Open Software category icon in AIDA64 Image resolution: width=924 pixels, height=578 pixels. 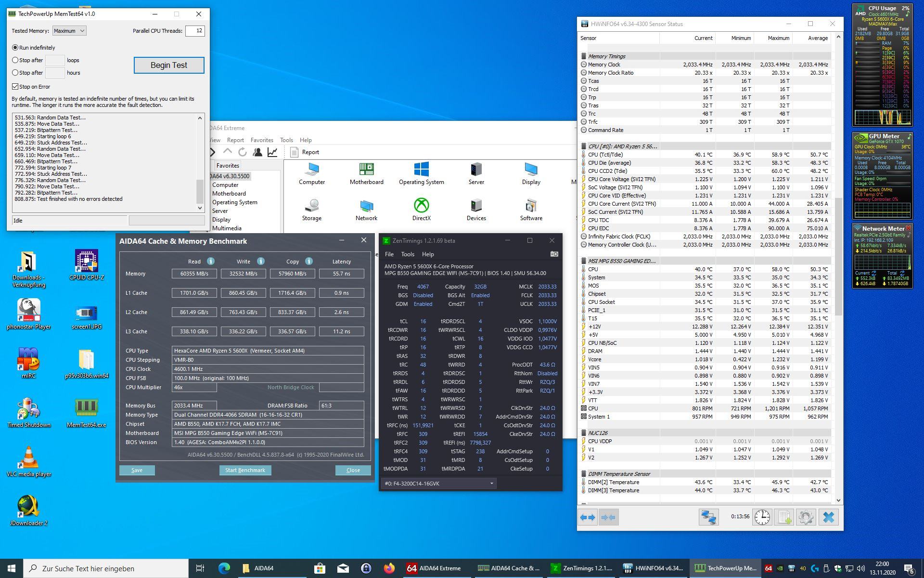(x=531, y=210)
